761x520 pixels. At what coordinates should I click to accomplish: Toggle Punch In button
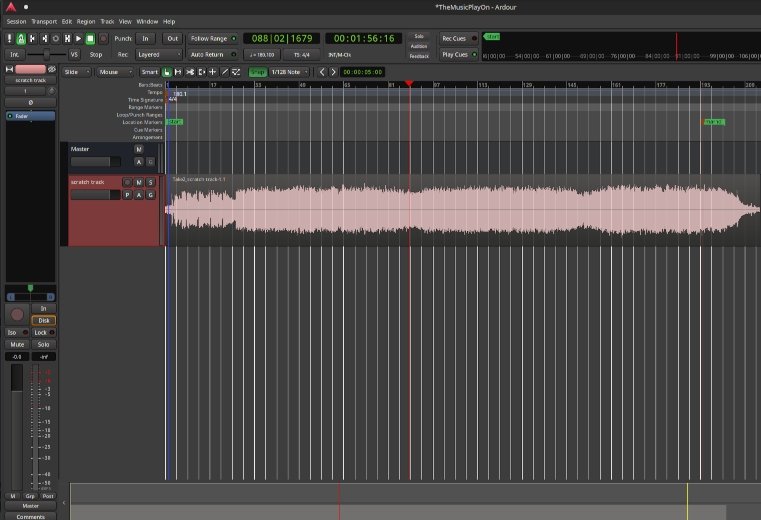(x=145, y=38)
